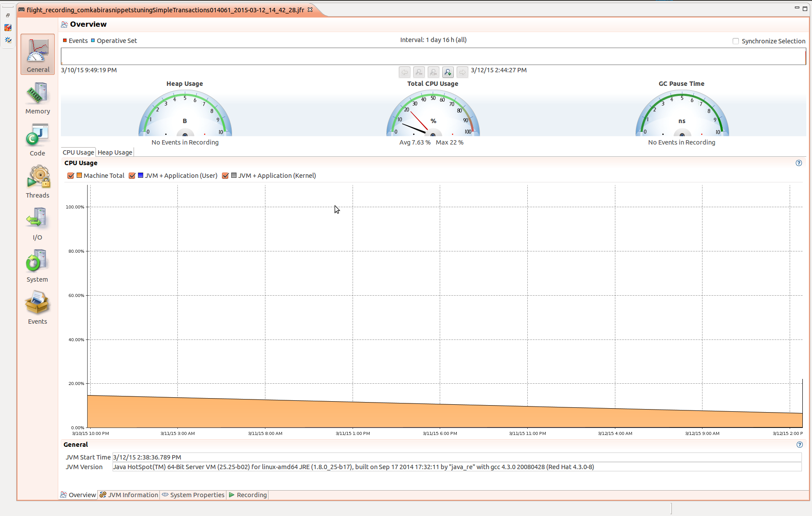Uncheck JVM + Application (Kernel)
The height and width of the screenshot is (516, 812).
[226, 176]
